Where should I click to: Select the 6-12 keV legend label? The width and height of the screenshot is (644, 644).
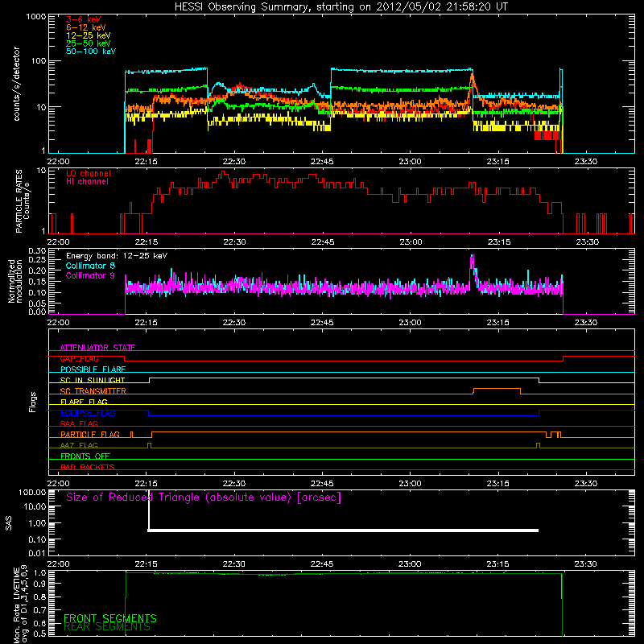pyautogui.click(x=86, y=27)
